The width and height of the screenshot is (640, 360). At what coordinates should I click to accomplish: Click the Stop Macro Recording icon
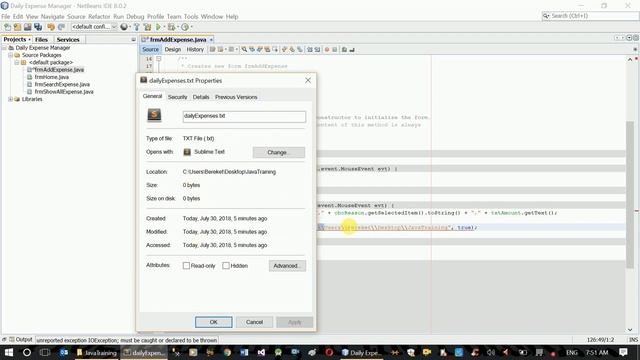click(x=334, y=49)
